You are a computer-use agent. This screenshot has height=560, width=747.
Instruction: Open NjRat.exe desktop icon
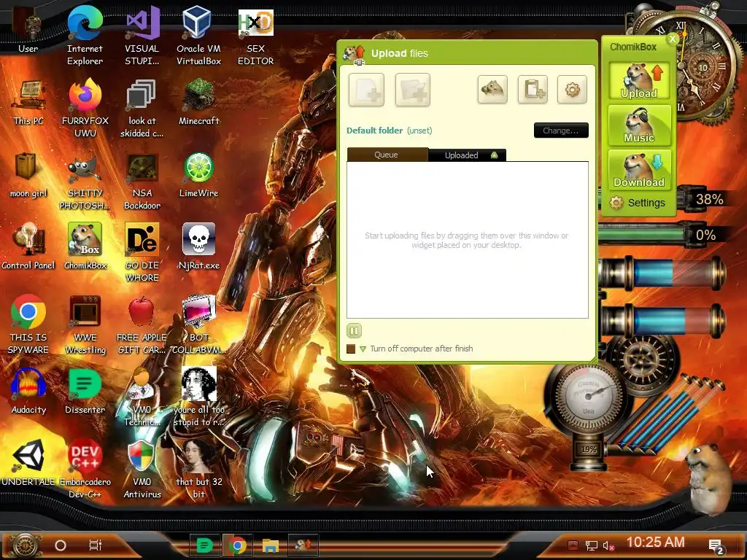pyautogui.click(x=198, y=246)
